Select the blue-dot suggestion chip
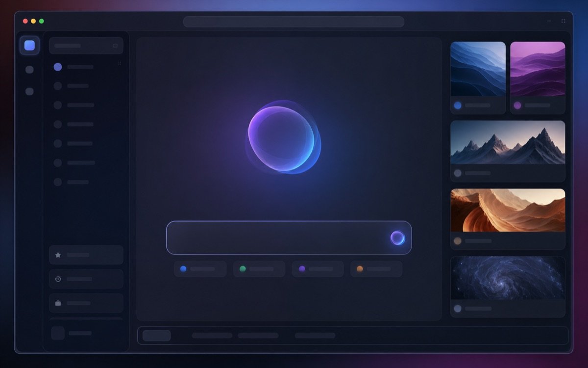 (x=200, y=269)
